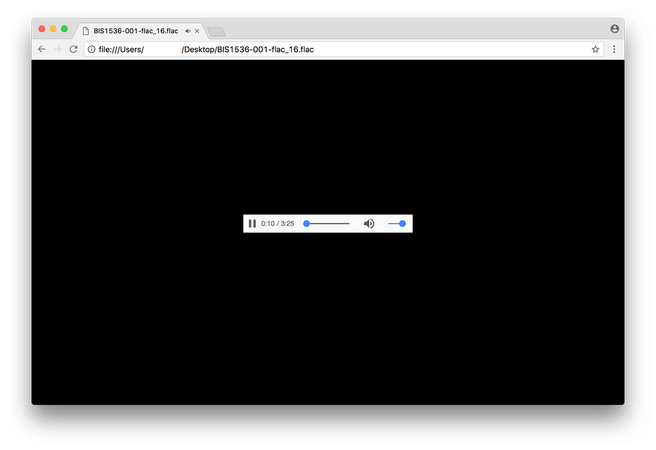Click the forward navigation arrow

[58, 49]
